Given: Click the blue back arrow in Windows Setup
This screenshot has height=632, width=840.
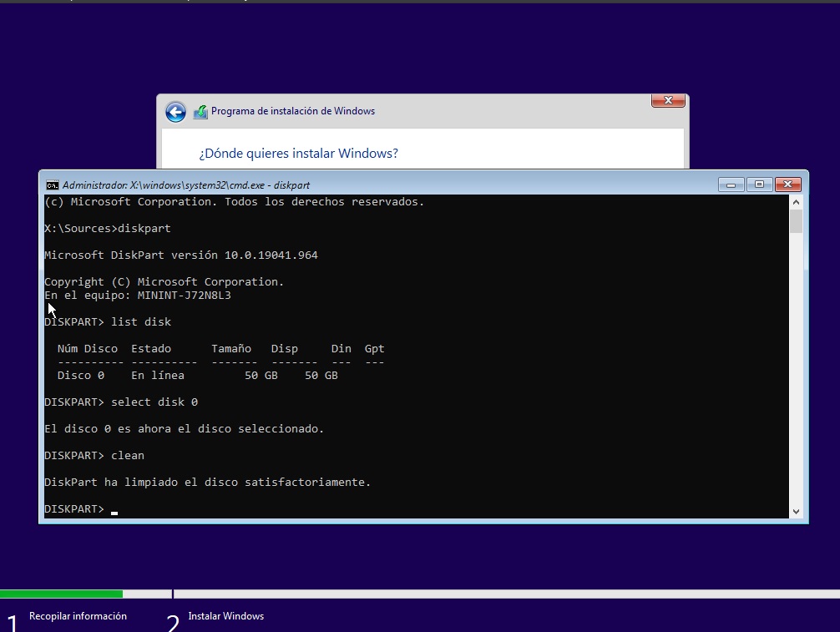Looking at the screenshot, I should pos(175,112).
